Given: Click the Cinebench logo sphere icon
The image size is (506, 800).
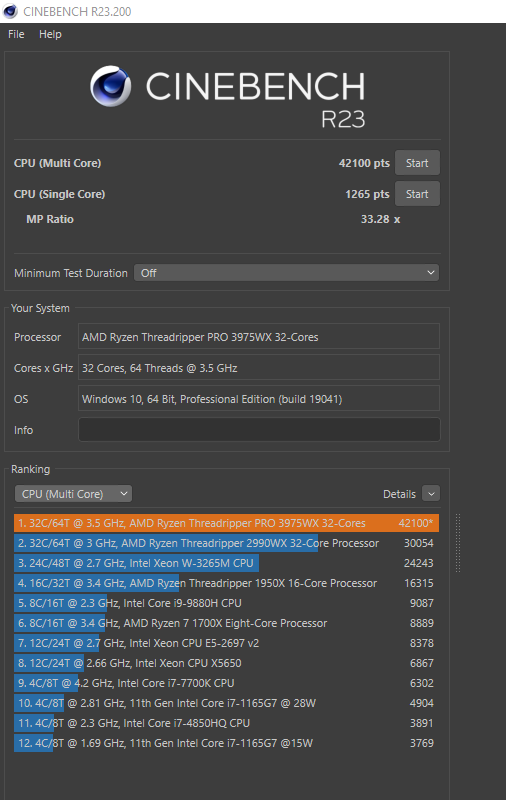Looking at the screenshot, I should [x=111, y=86].
